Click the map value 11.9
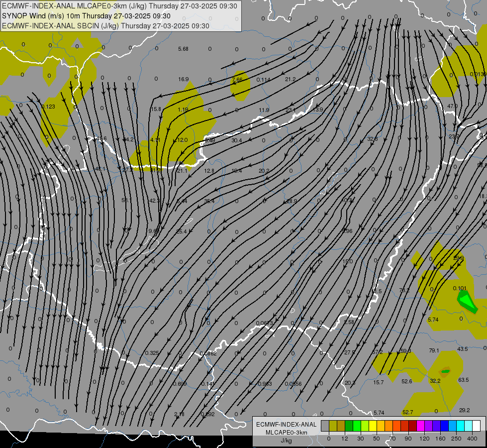487x448 pixels. coord(264,110)
